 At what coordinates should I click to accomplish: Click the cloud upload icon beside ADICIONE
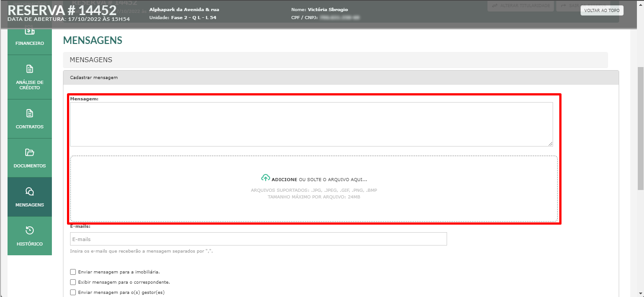tap(265, 178)
